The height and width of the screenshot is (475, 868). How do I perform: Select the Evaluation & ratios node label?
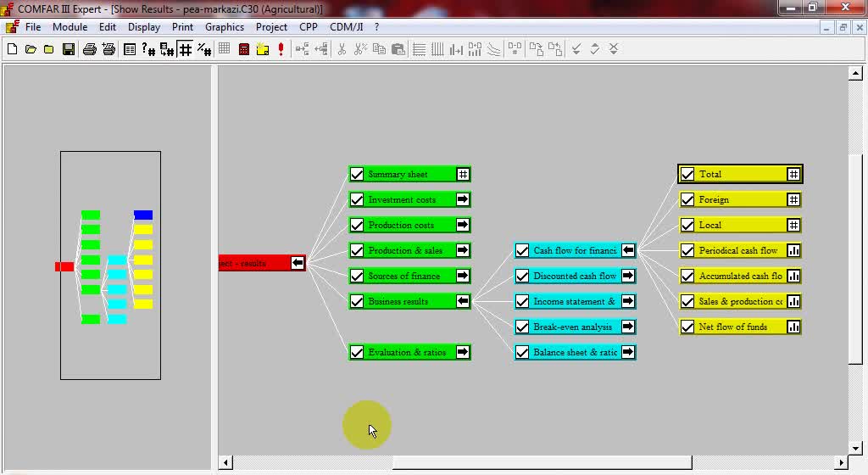(x=407, y=352)
